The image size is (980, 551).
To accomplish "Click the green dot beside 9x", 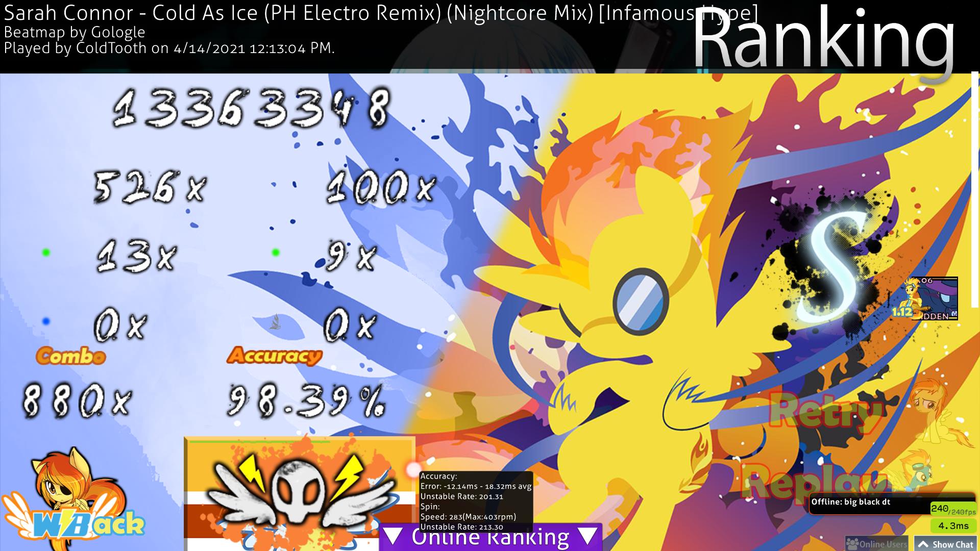I will coord(276,252).
